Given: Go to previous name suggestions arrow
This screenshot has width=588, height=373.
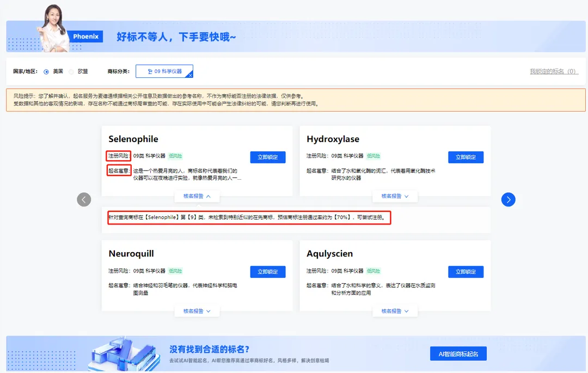Looking at the screenshot, I should click(84, 199).
